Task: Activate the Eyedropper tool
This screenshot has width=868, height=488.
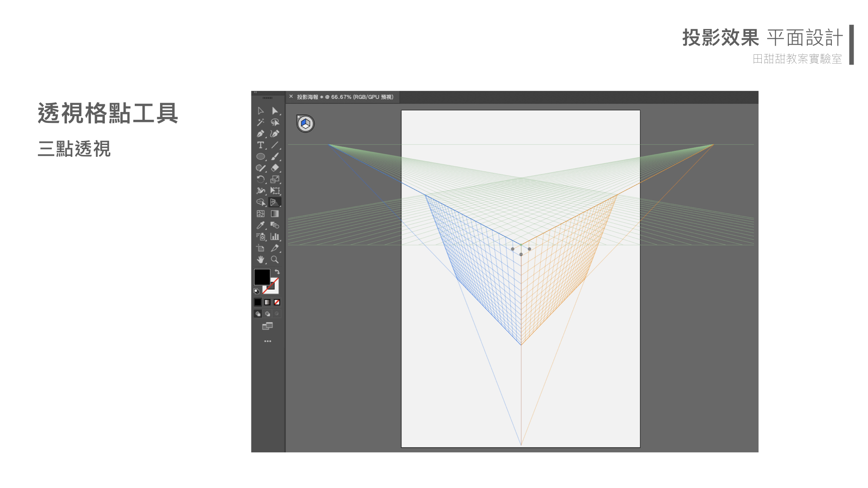Action: [x=260, y=225]
